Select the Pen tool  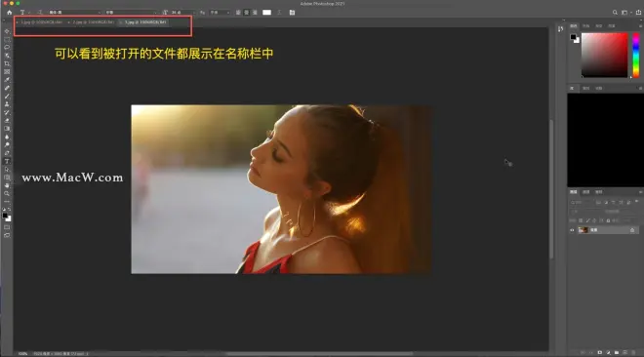[x=7, y=153]
